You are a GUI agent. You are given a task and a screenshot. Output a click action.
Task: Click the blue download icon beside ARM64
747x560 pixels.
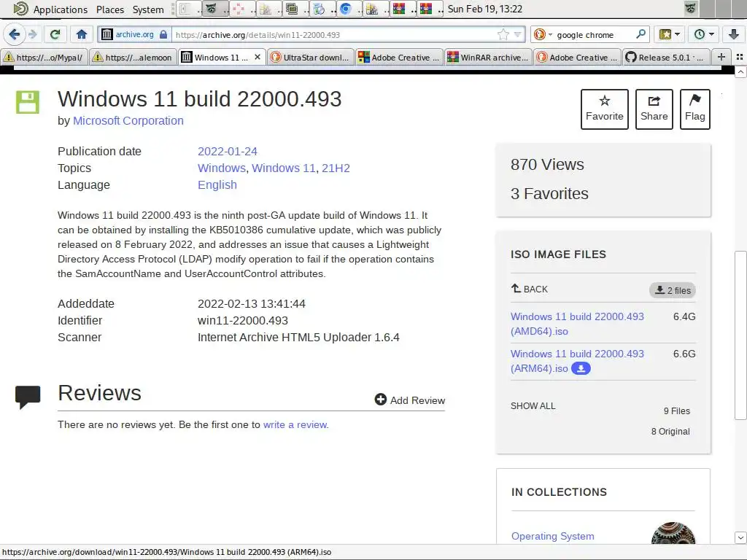coord(581,368)
